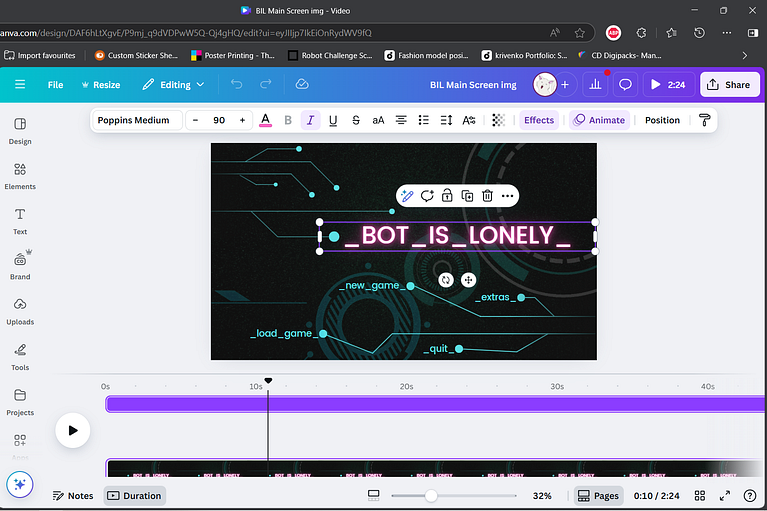Toggle strikethrough on the selected text

click(355, 120)
